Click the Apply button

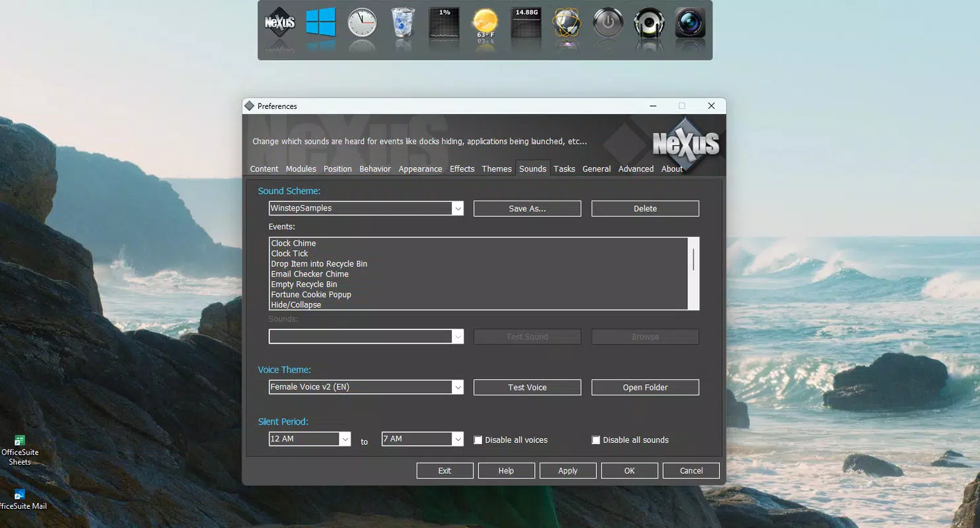[568, 471]
